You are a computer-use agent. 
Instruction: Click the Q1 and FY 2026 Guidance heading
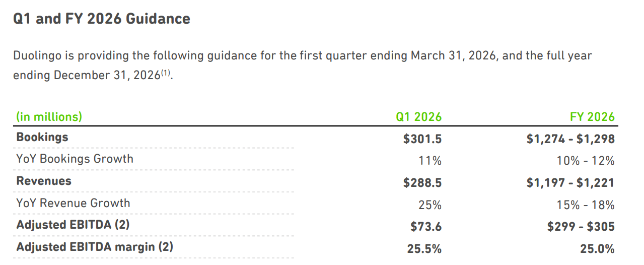[102, 19]
